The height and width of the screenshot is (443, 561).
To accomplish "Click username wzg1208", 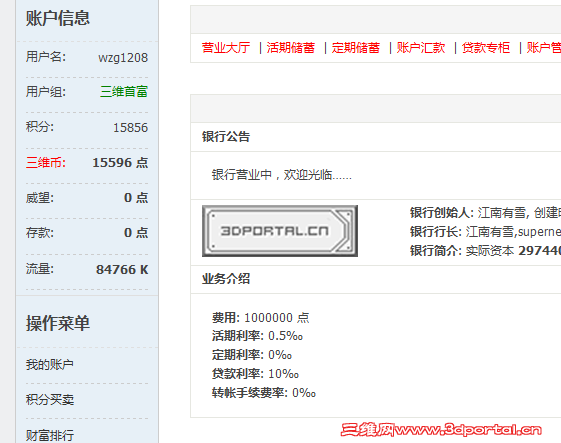I will 123,58.
